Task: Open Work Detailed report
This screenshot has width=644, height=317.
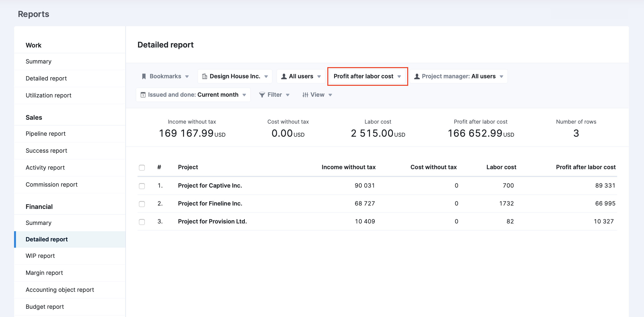Action: [70, 79]
